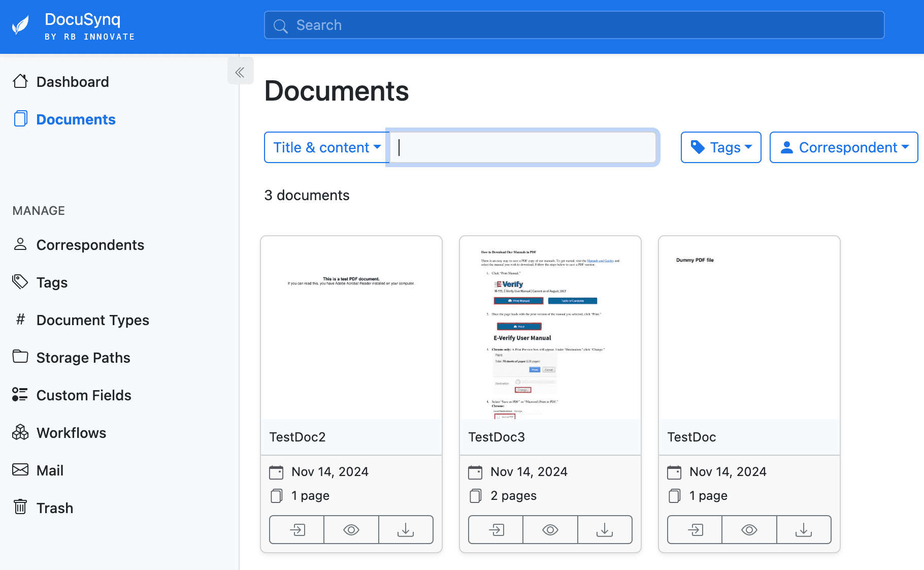Preview TestDoc2 with the eye icon

pyautogui.click(x=351, y=530)
